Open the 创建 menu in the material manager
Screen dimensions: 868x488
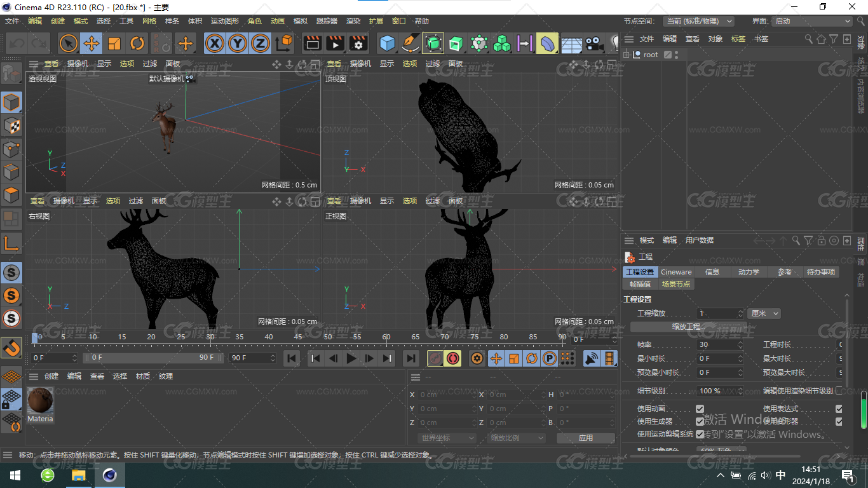point(51,376)
